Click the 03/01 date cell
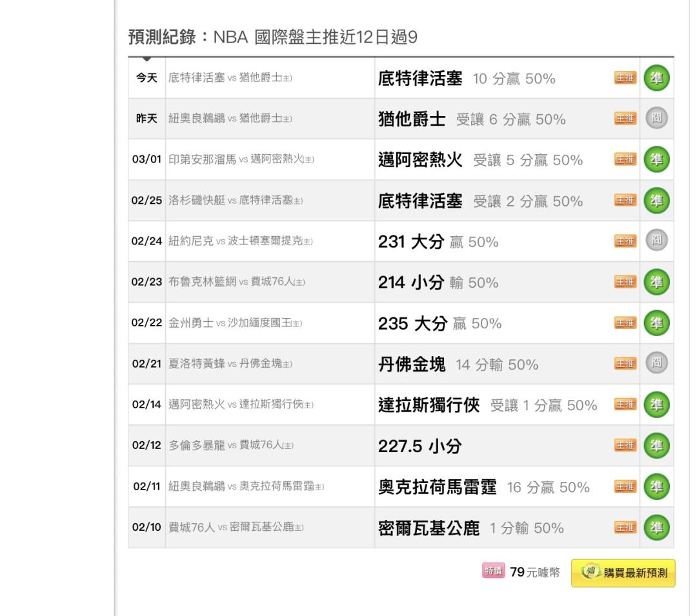 [146, 159]
